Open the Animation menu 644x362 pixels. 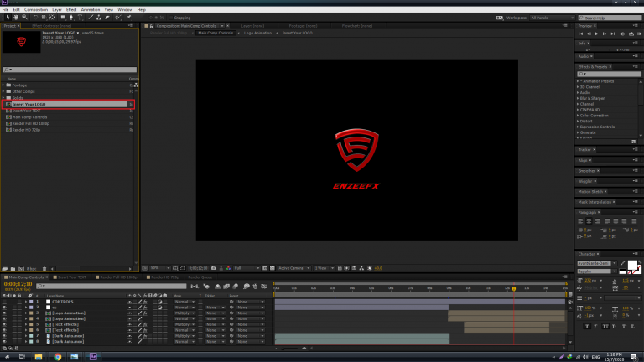[91, 9]
